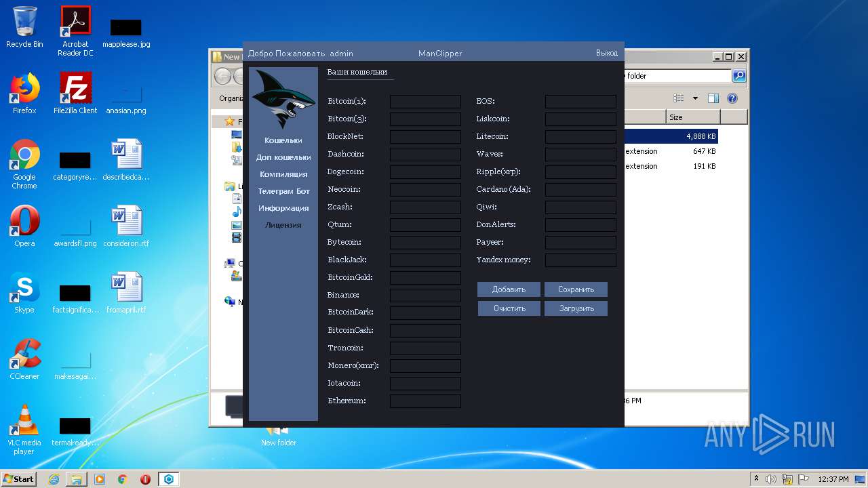Open the Кошельки section
868x488 pixels.
tap(283, 140)
